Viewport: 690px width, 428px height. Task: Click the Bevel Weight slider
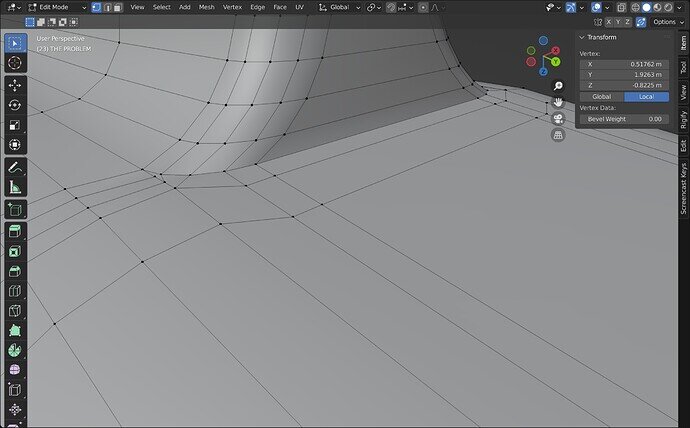(x=625, y=119)
